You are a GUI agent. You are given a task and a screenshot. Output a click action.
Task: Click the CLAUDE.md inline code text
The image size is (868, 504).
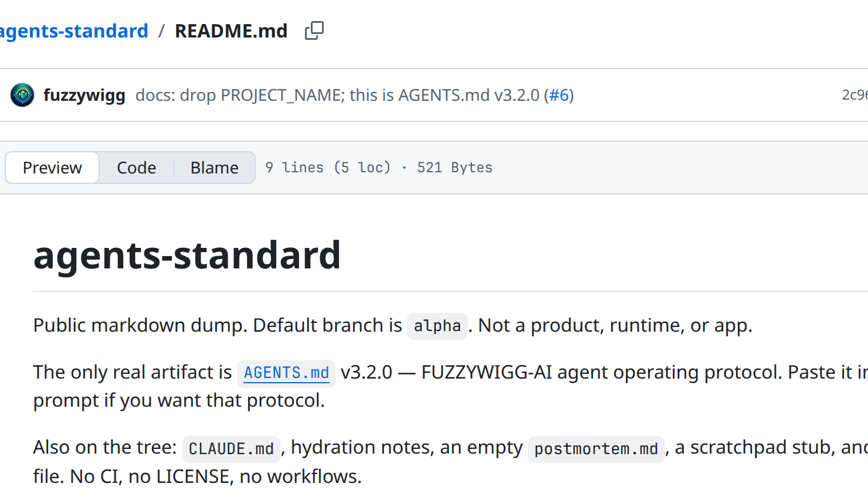pyautogui.click(x=231, y=449)
